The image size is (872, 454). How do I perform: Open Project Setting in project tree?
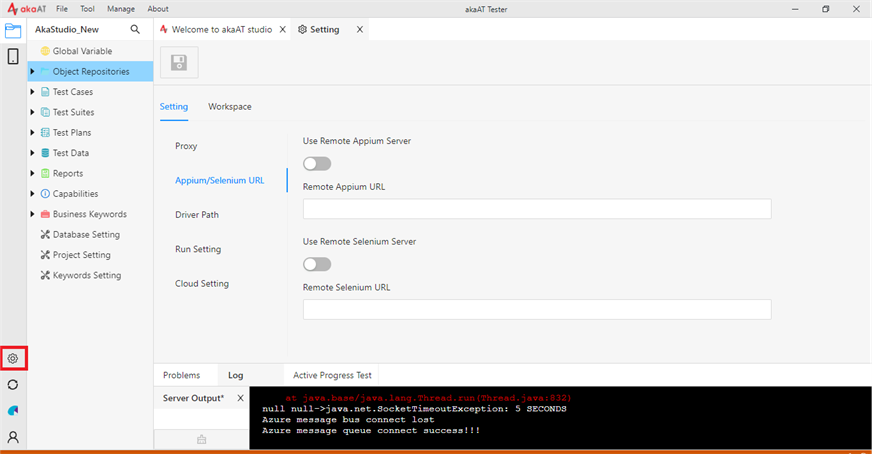(x=82, y=255)
